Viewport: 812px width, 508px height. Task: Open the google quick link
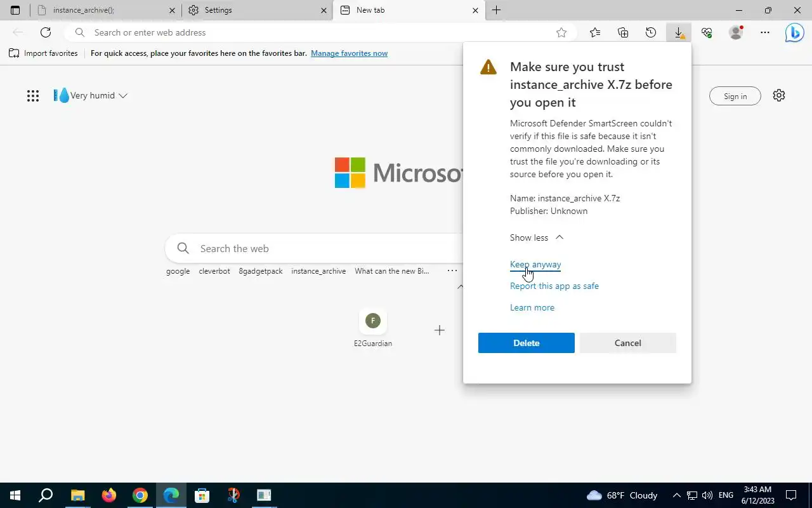(178, 271)
